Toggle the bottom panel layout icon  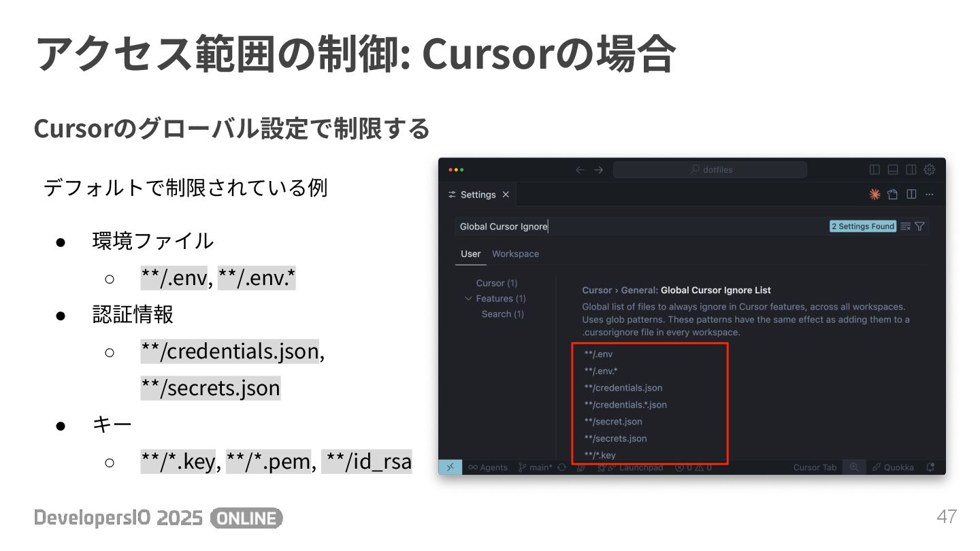tap(893, 170)
